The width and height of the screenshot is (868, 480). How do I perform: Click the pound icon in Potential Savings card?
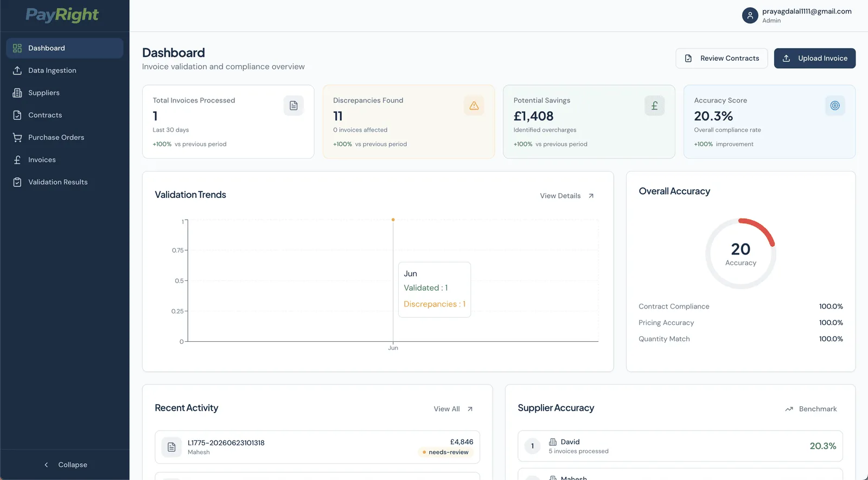[x=654, y=105]
